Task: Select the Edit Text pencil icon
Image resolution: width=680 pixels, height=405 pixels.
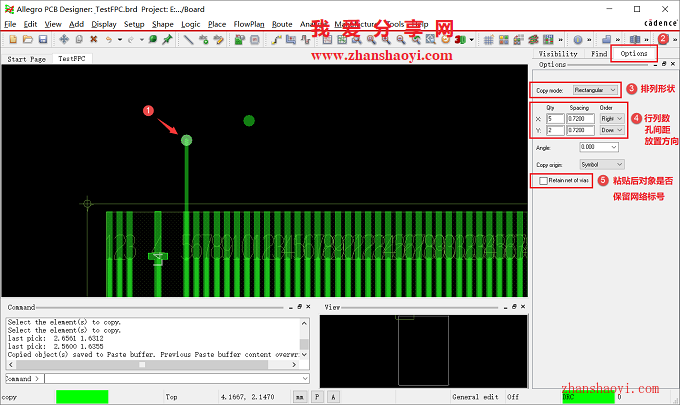Action: tap(218, 39)
